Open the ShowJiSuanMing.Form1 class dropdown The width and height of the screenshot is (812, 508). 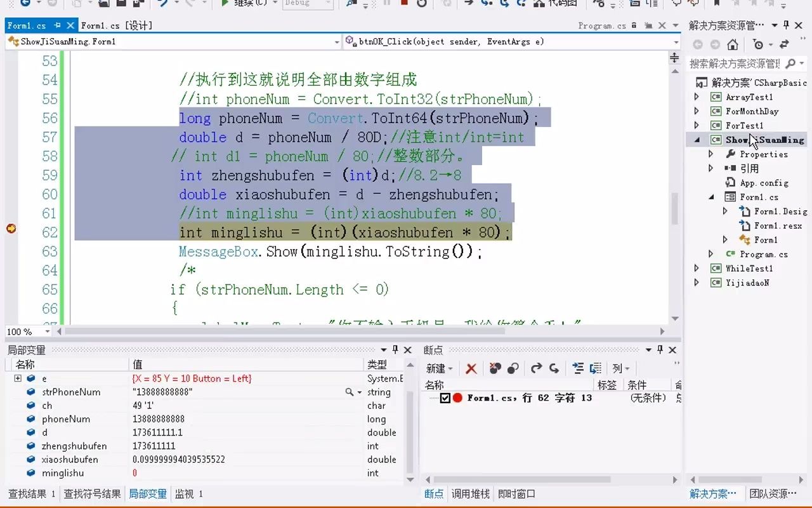tap(337, 42)
